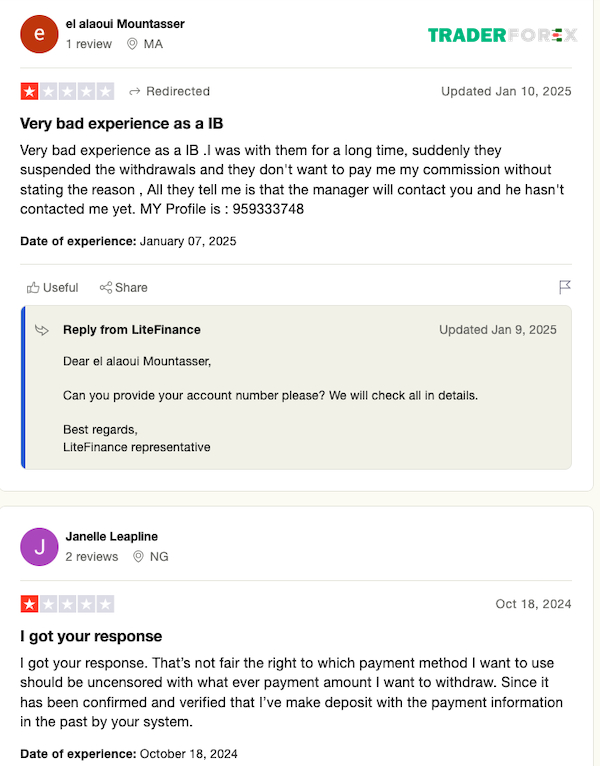Click the reply arrow icon beside LiteFinance reply

pos(42,330)
